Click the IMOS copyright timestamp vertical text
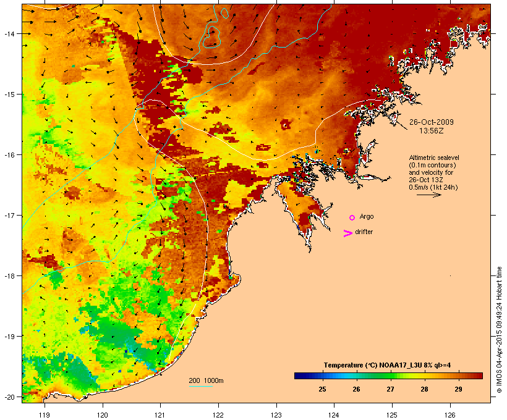 click(500, 330)
